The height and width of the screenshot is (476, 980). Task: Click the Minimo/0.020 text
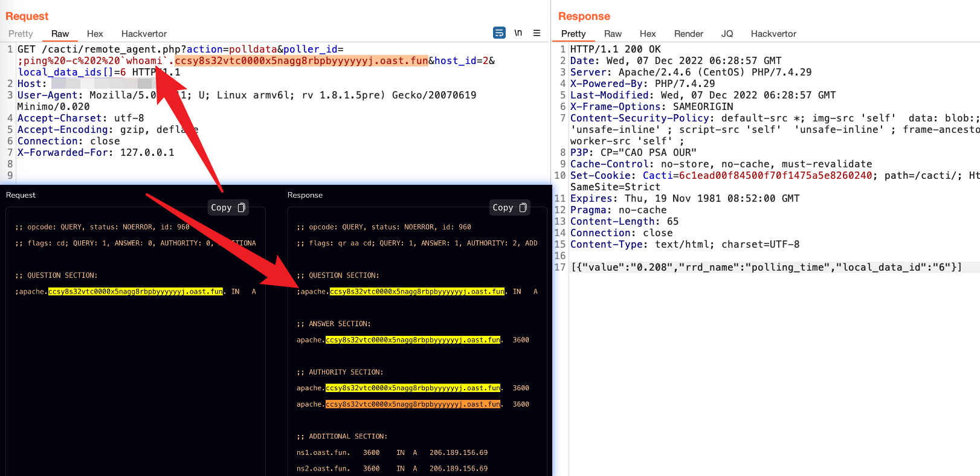pos(53,106)
